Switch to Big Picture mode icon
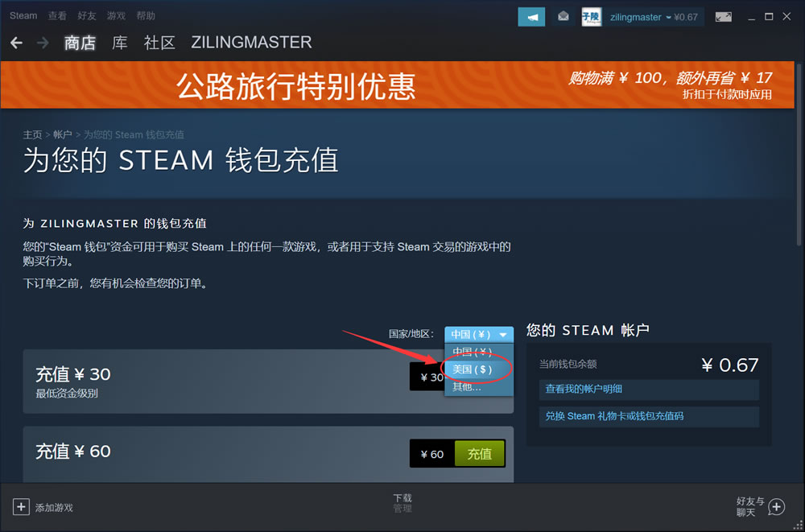This screenshot has width=805, height=532. 724,17
